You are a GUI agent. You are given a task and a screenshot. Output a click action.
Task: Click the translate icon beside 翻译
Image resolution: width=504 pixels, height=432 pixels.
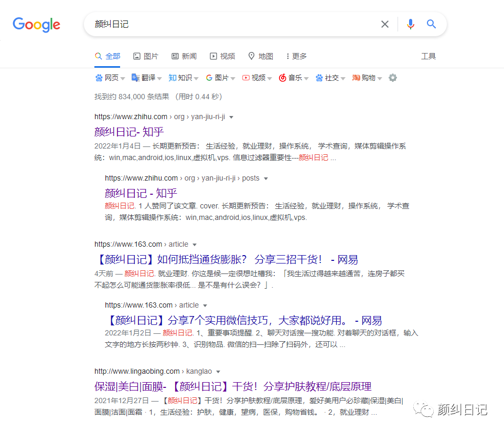135,78
